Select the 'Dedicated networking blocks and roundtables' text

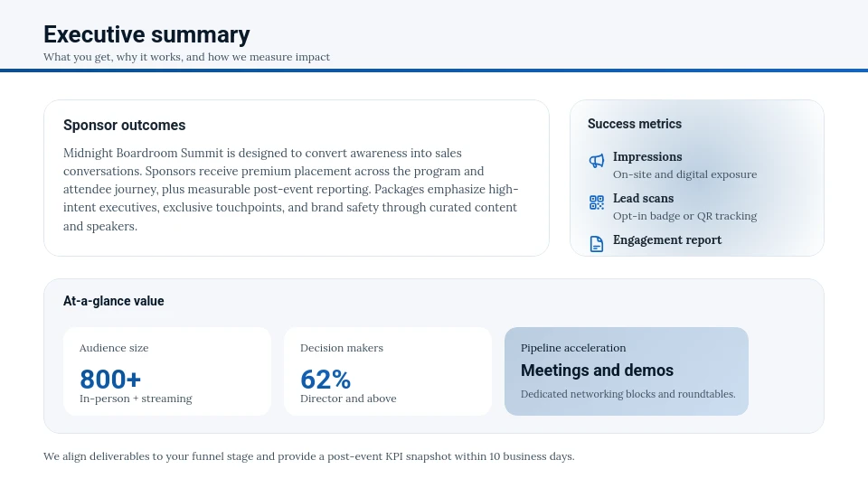point(627,394)
